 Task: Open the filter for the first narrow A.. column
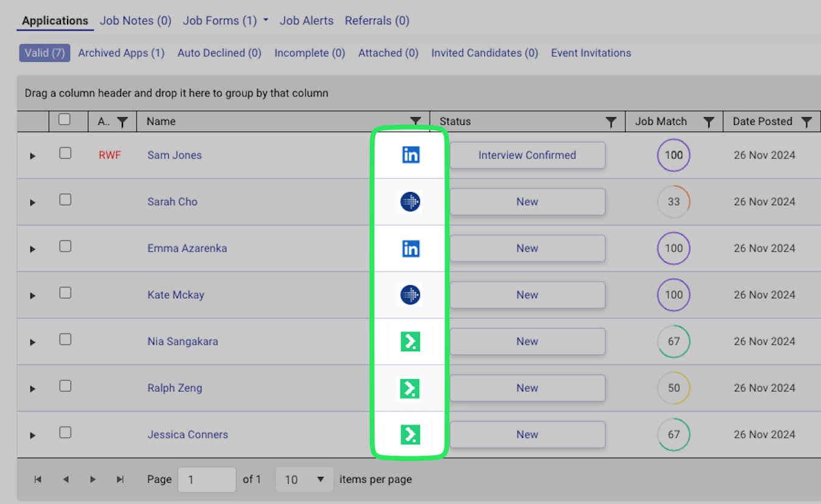[122, 122]
